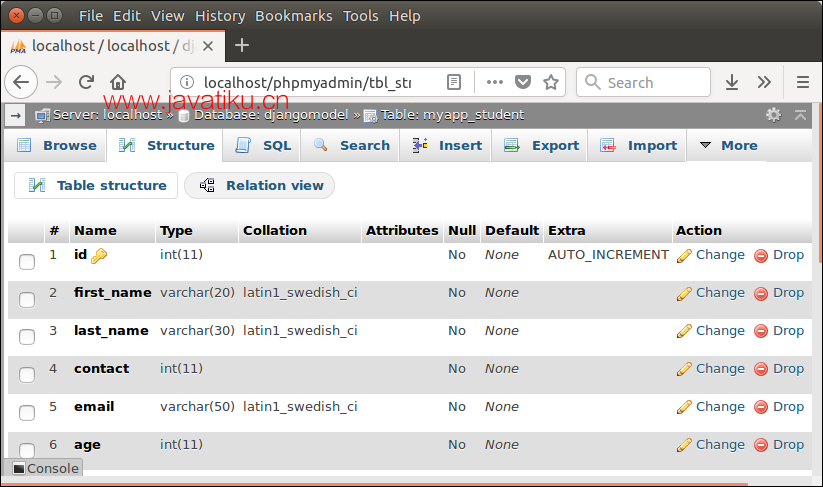Open the Console panel

click(46, 468)
